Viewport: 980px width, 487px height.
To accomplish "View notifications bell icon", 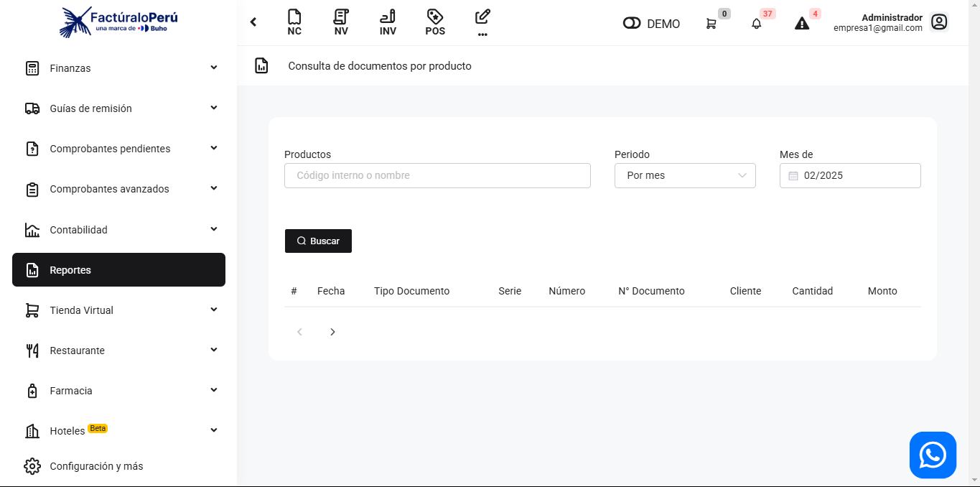I will pyautogui.click(x=756, y=24).
